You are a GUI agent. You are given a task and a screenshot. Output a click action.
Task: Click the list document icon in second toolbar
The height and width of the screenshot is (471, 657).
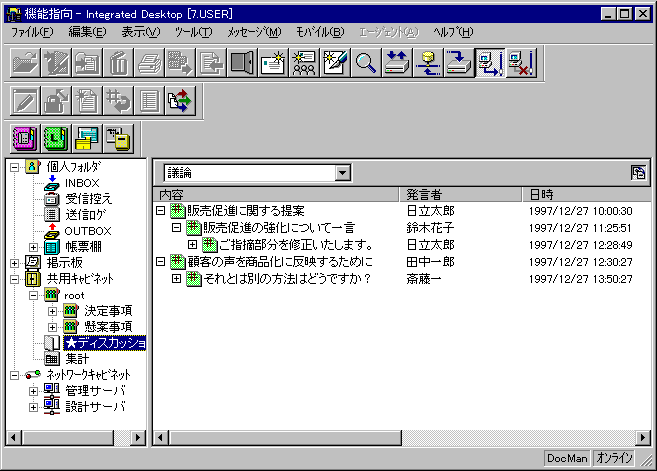point(149,101)
